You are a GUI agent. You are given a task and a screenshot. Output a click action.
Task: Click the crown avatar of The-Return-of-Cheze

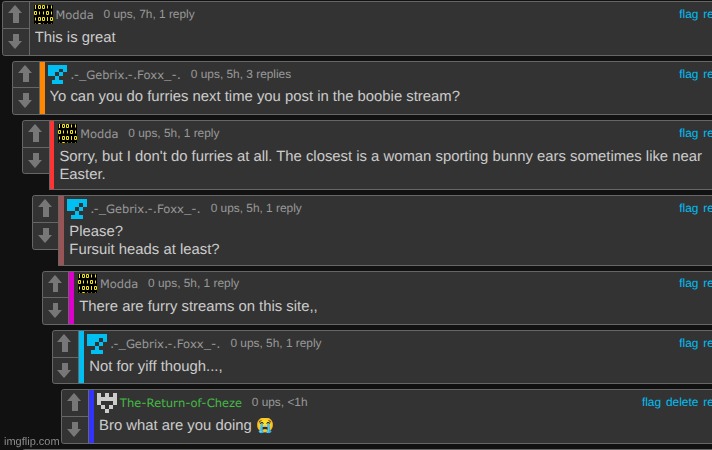pyautogui.click(x=107, y=402)
